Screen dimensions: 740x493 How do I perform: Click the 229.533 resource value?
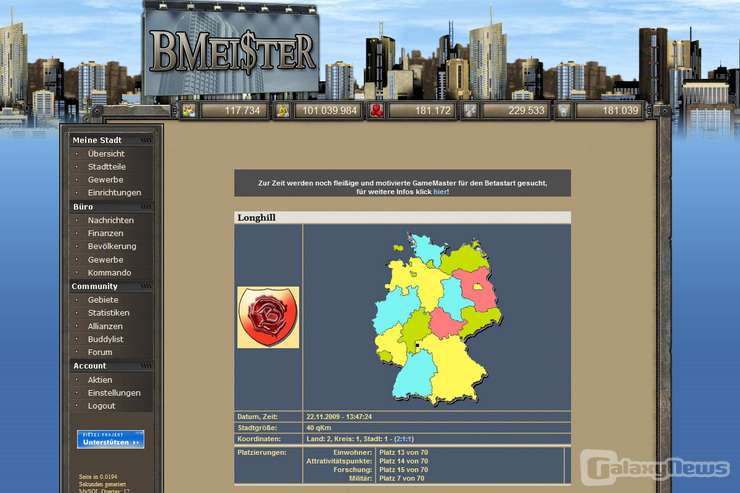(x=527, y=111)
